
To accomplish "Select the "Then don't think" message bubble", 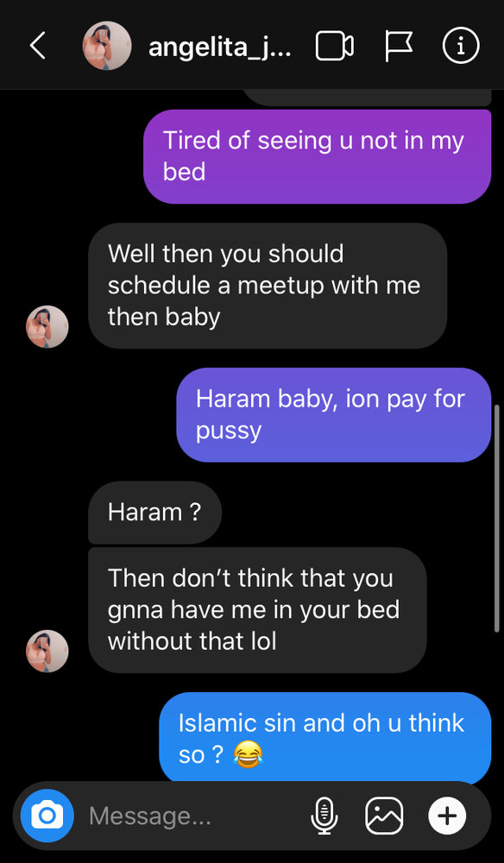I will tap(257, 610).
